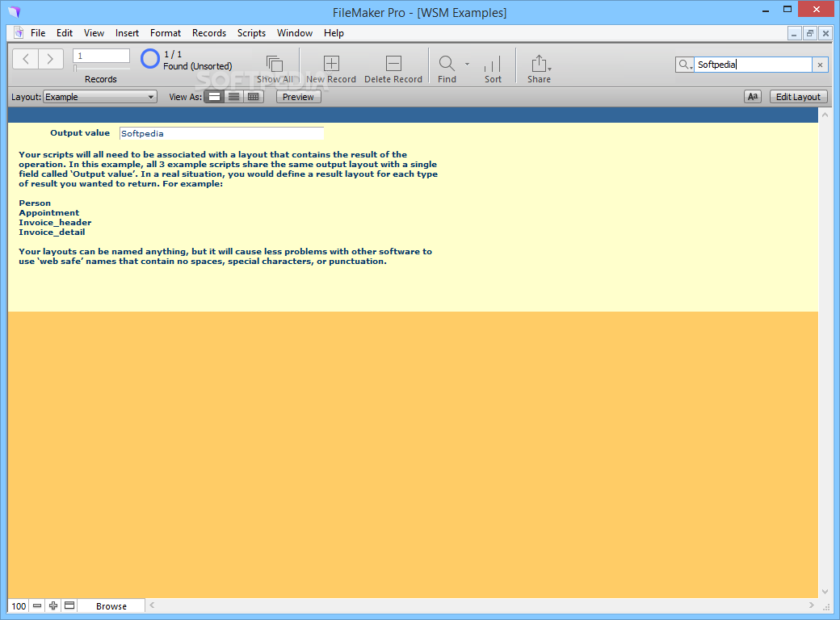Click the Output value field
The image size is (840, 620).
click(221, 133)
